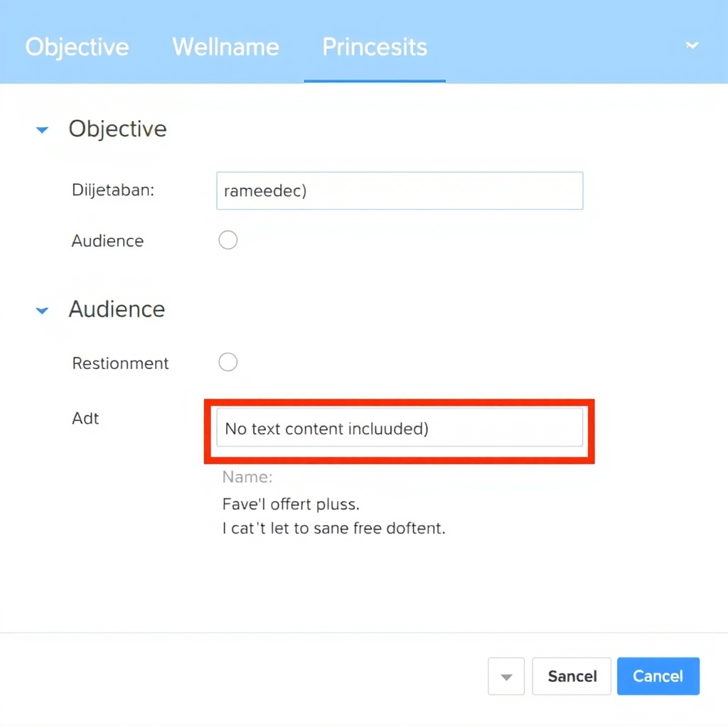Toggle the Audience option under Objective
Viewport: 728px width, 728px height.
point(227,240)
